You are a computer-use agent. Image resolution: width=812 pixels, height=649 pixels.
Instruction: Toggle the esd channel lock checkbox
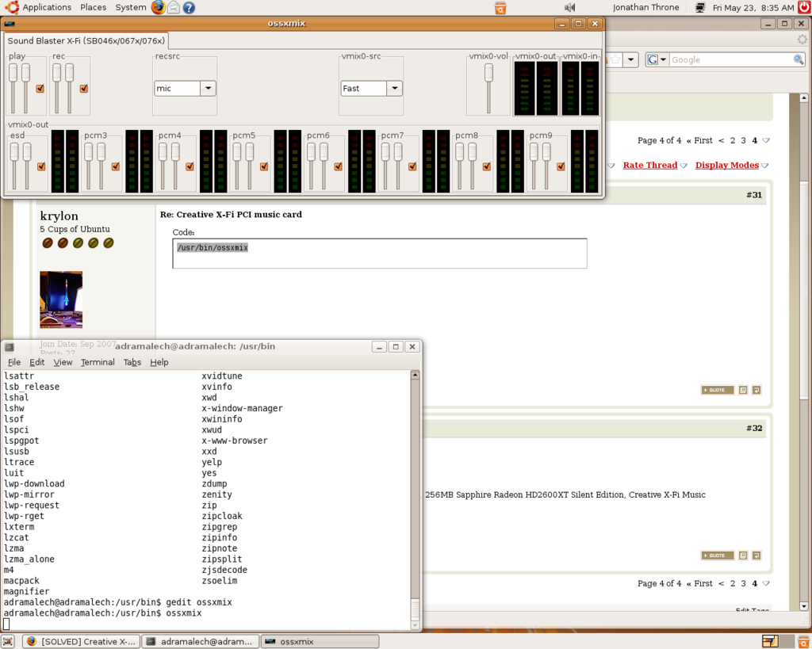[41, 166]
